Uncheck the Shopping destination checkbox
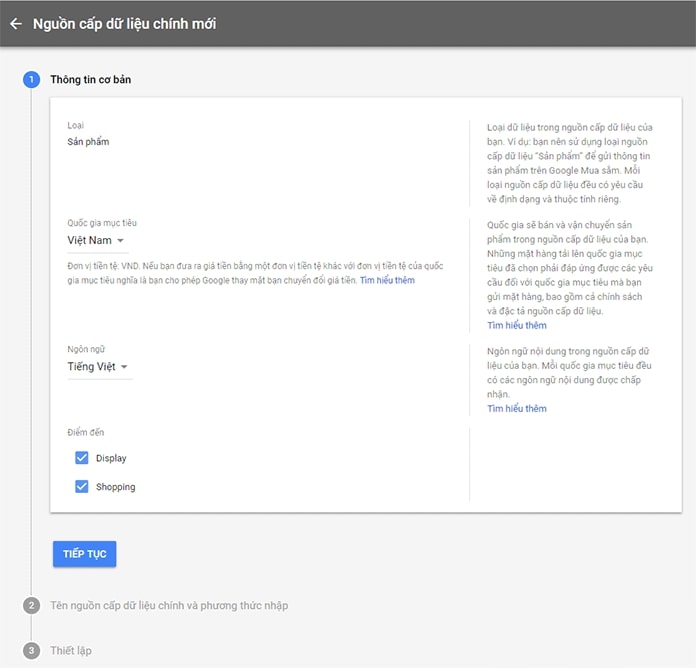Image resolution: width=696 pixels, height=668 pixels. pyautogui.click(x=82, y=486)
